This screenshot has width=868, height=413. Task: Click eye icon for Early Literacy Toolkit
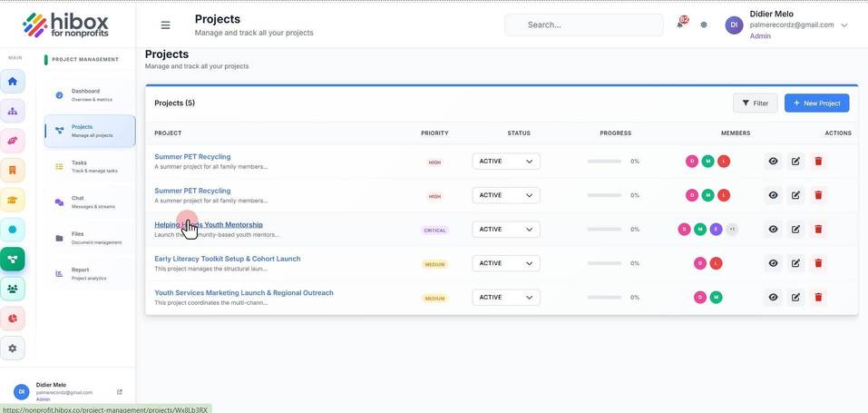pyautogui.click(x=774, y=263)
